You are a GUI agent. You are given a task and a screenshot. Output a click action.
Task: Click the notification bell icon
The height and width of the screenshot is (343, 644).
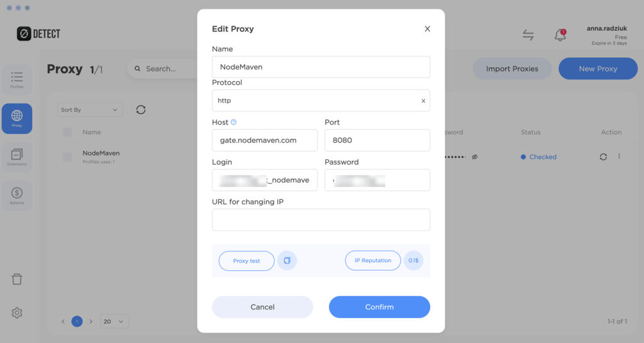point(560,36)
